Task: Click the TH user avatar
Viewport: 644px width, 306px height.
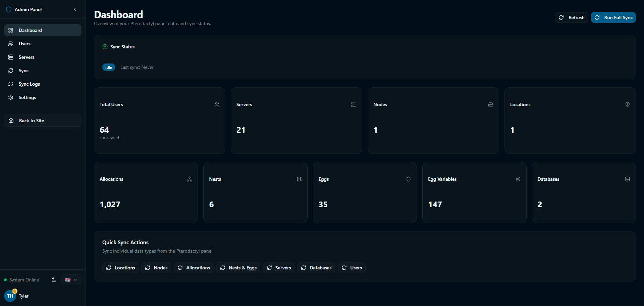Action: point(10,296)
